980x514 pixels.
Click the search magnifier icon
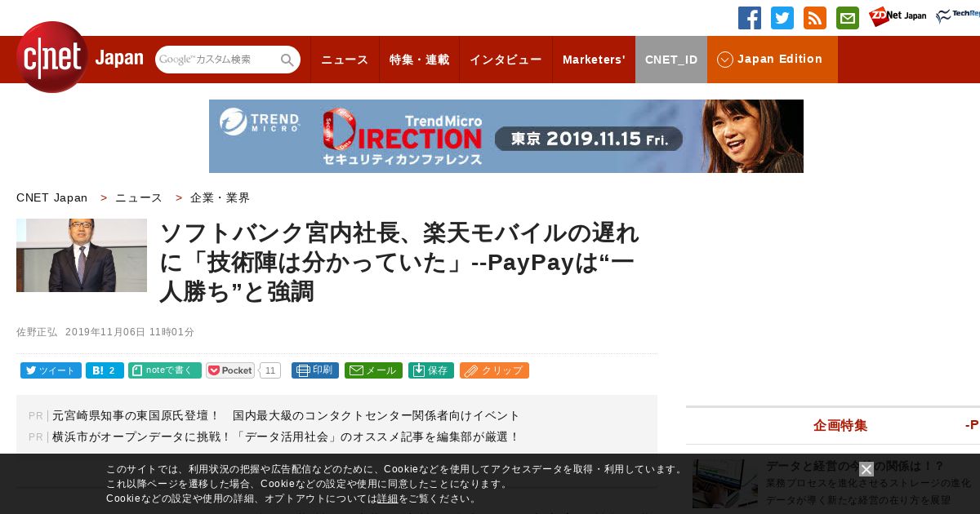tap(287, 60)
